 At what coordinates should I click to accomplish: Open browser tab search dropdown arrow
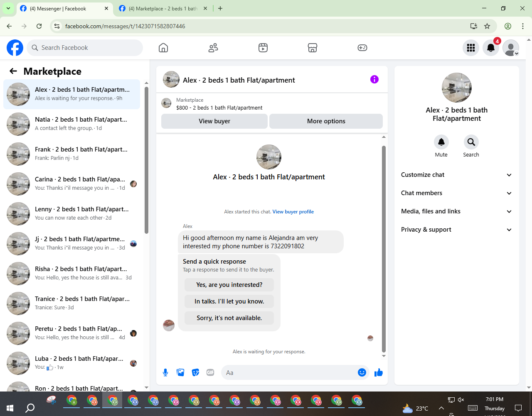coord(8,8)
